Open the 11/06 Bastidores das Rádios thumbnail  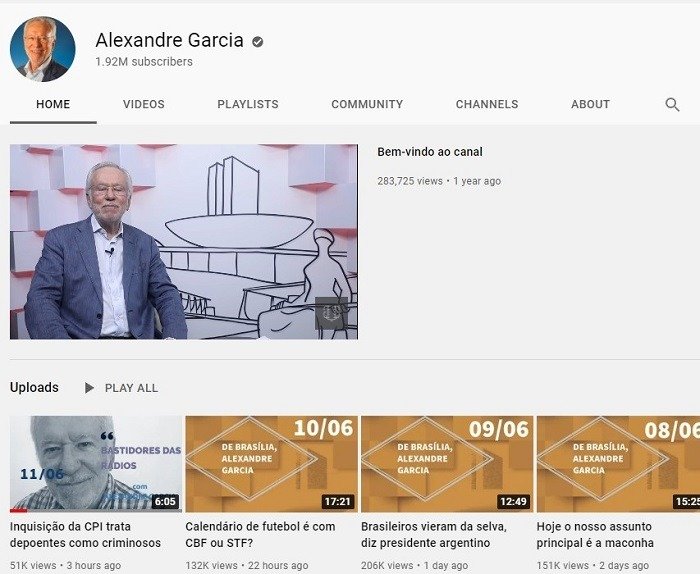pos(96,463)
